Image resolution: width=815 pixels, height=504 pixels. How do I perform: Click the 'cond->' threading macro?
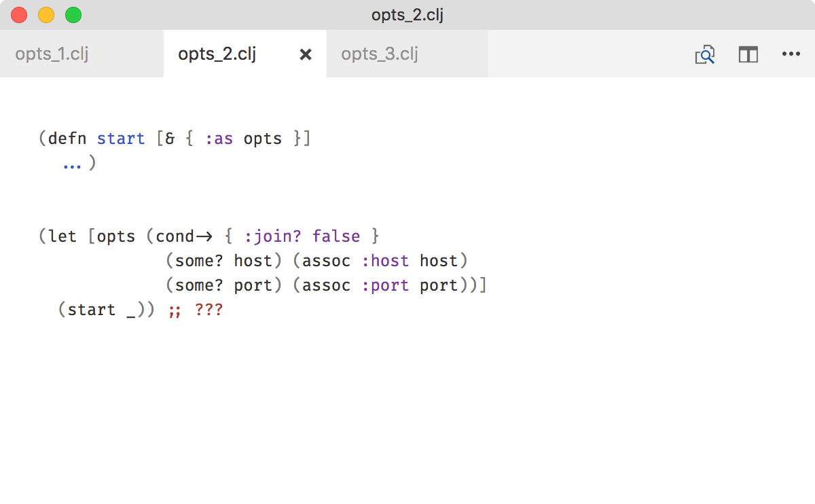(x=184, y=236)
